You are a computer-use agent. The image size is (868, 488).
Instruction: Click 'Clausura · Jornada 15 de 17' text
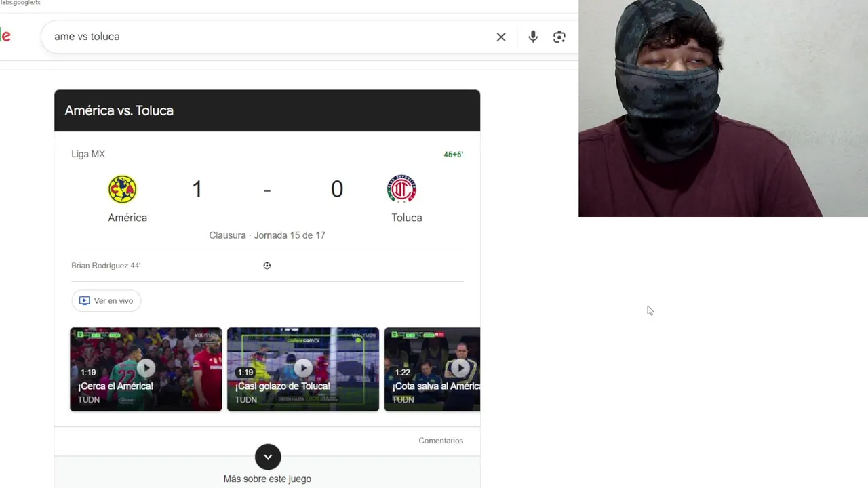tap(267, 235)
